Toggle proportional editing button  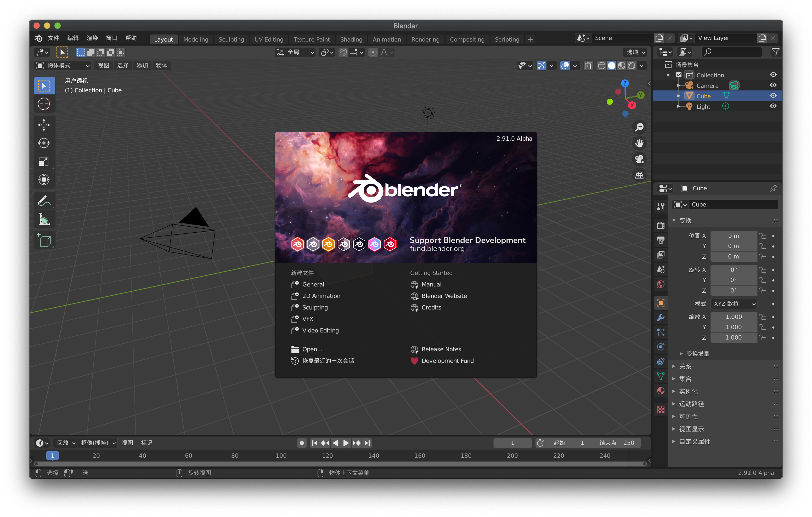[373, 52]
